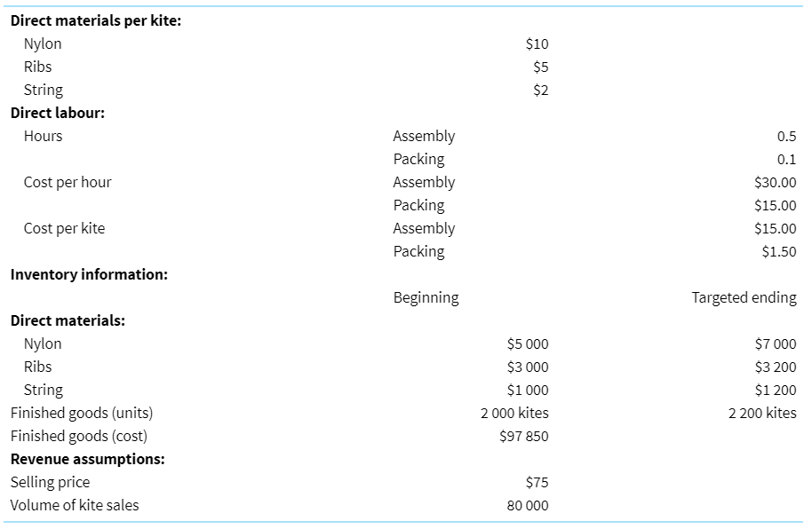Click the Targeted ending column header
Image resolution: width=812 pixels, height=529 pixels.
744,297
